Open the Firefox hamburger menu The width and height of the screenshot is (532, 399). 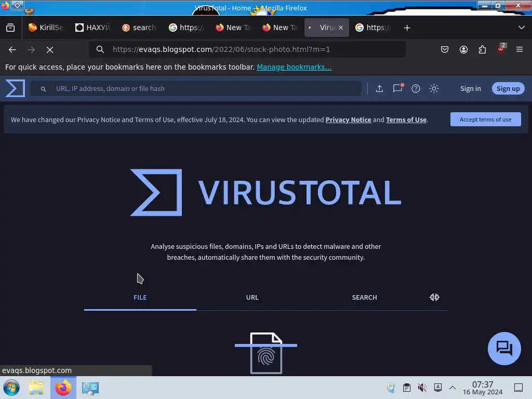pos(520,49)
